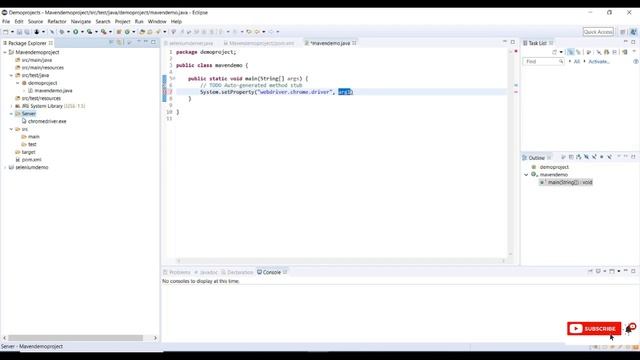Open the File menu
This screenshot has height=360, width=640.
click(x=6, y=22)
